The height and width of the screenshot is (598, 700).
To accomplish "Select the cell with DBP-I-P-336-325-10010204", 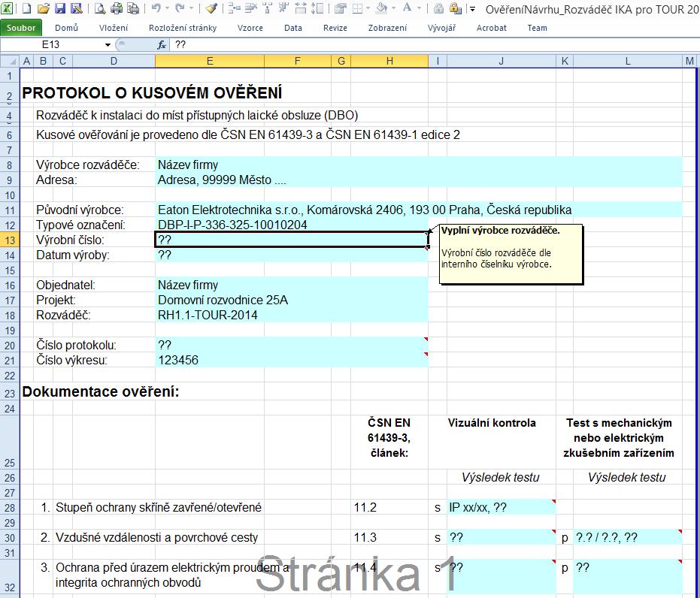I will coord(292,225).
